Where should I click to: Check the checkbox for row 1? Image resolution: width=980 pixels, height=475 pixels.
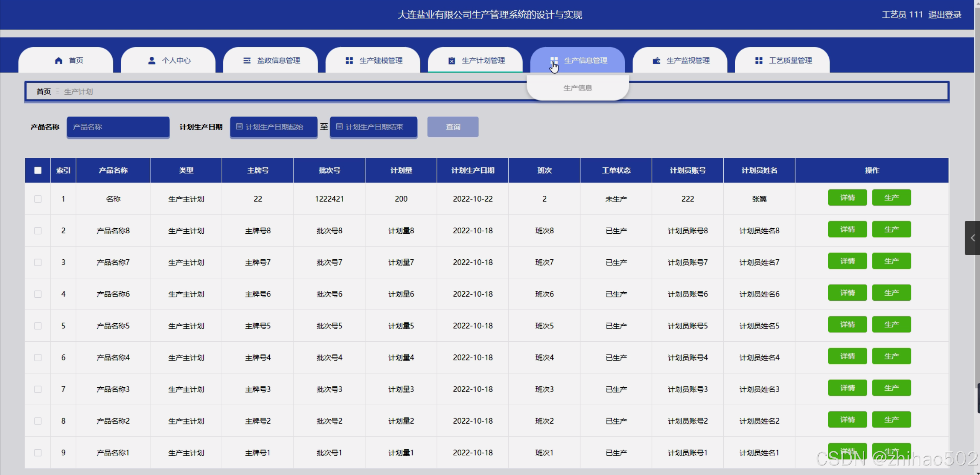pos(38,199)
